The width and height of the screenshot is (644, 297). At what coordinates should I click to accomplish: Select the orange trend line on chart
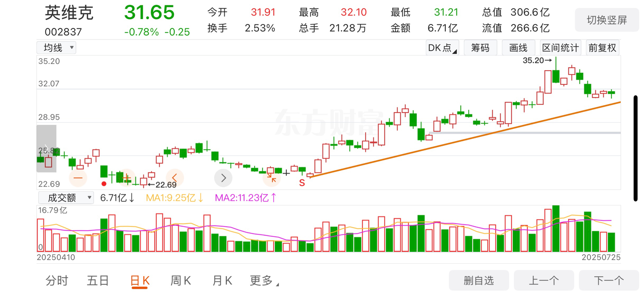pyautogui.click(x=465, y=139)
